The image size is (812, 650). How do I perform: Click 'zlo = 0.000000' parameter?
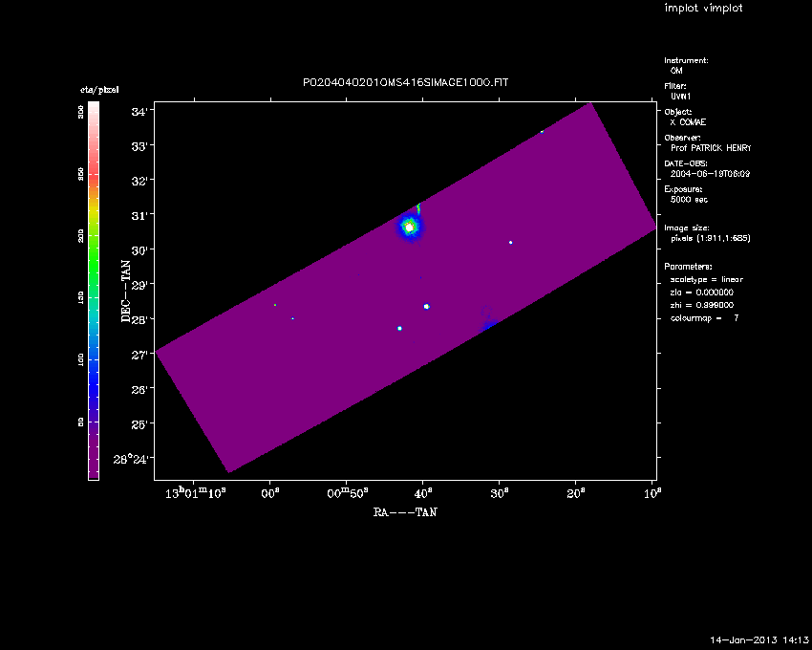point(702,292)
